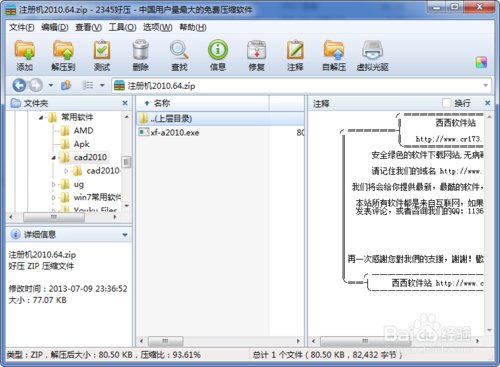Open the 选项(W) menu
The height and width of the screenshot is (367, 500).
(158, 27)
